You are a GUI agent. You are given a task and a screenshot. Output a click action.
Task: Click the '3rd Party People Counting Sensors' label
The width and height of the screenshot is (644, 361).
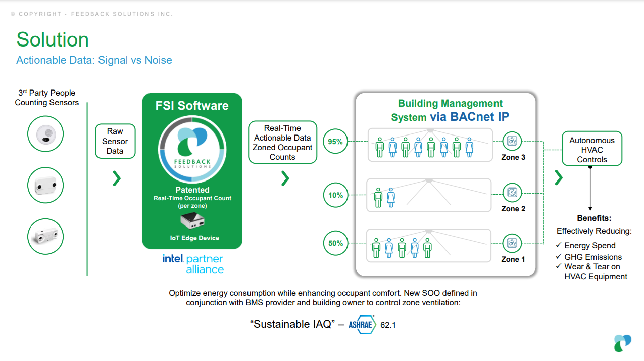(x=47, y=98)
